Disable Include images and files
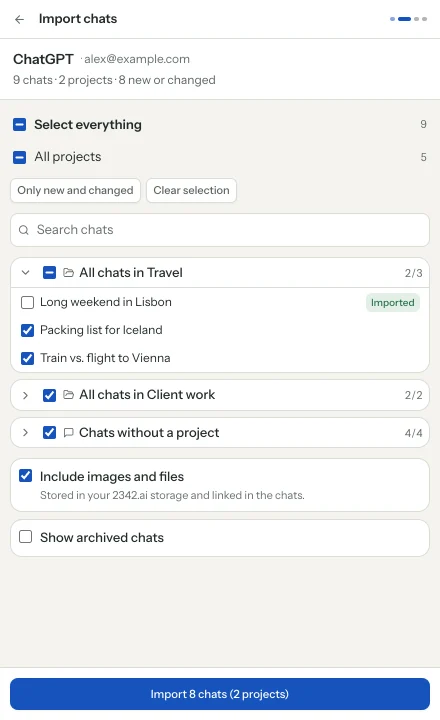 click(26, 476)
